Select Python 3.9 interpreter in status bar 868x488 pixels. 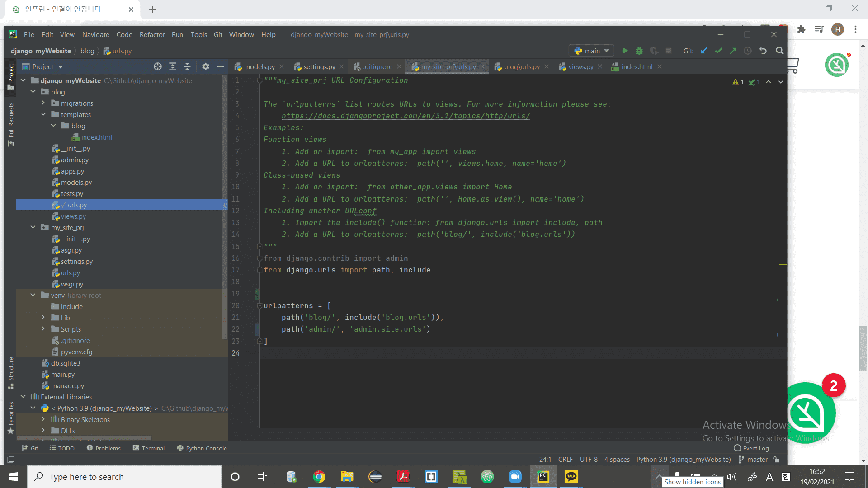click(x=684, y=460)
